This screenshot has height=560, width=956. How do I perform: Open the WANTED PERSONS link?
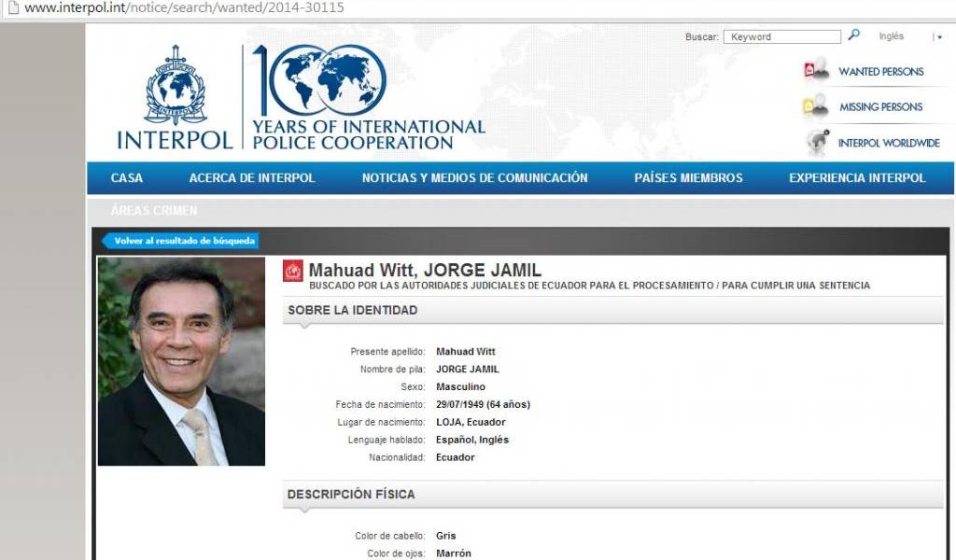click(881, 71)
